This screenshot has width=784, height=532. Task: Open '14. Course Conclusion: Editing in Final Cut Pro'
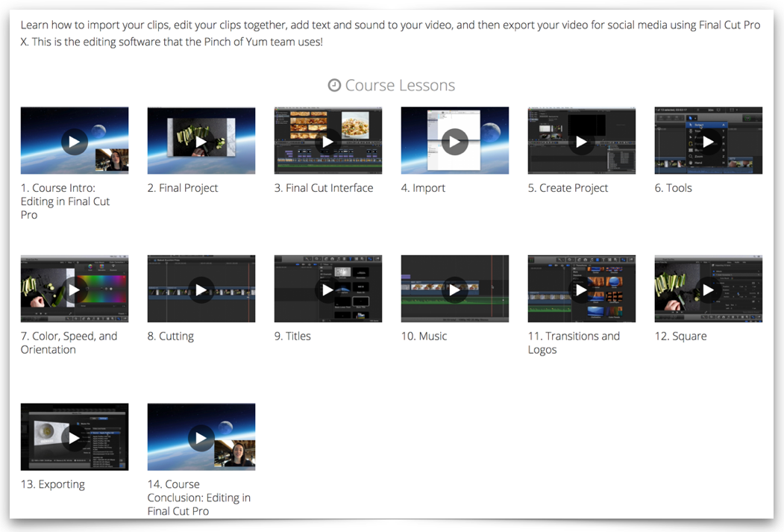tap(199, 498)
